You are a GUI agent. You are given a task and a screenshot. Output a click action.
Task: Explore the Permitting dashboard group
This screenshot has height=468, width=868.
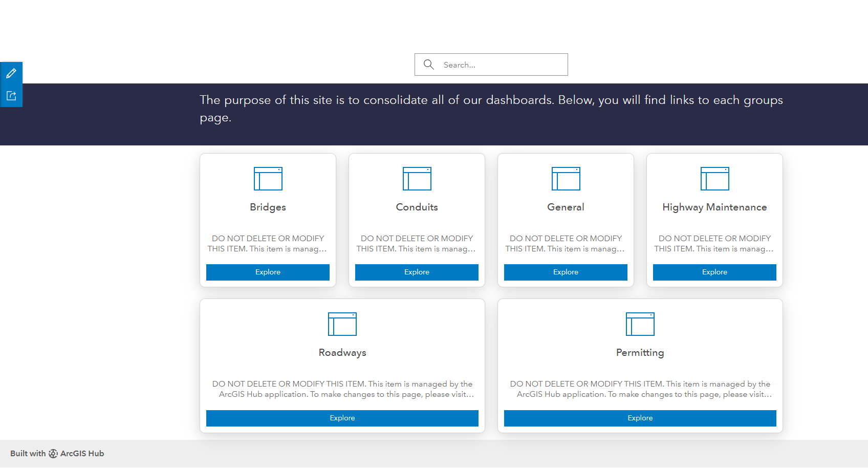(x=640, y=418)
